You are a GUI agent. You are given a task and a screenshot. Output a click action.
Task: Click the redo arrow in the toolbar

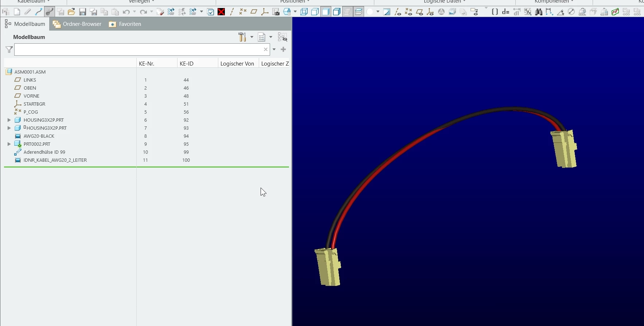(x=144, y=12)
